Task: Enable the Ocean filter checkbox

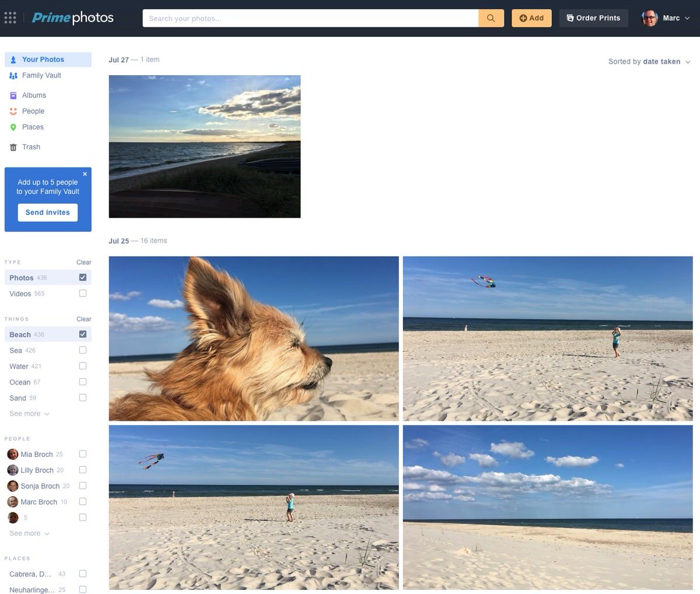Action: [82, 381]
